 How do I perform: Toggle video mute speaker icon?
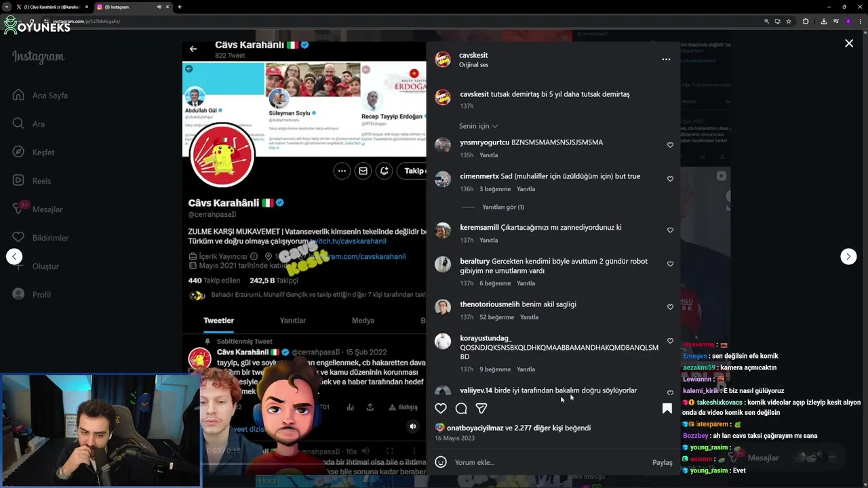(413, 426)
